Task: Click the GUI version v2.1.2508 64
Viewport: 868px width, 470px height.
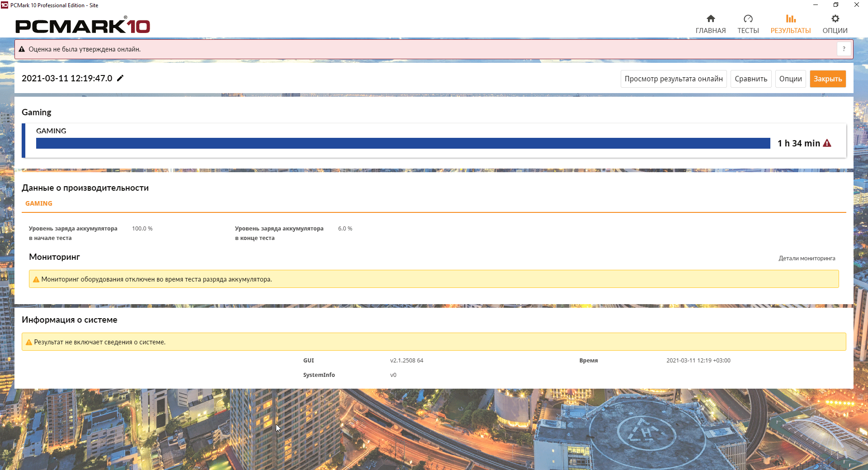Action: [407, 361]
